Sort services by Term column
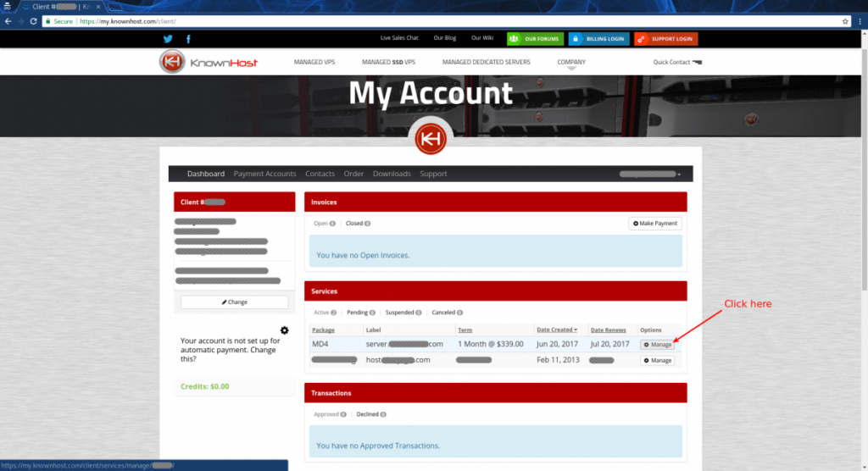Image resolution: width=868 pixels, height=471 pixels. [465, 330]
